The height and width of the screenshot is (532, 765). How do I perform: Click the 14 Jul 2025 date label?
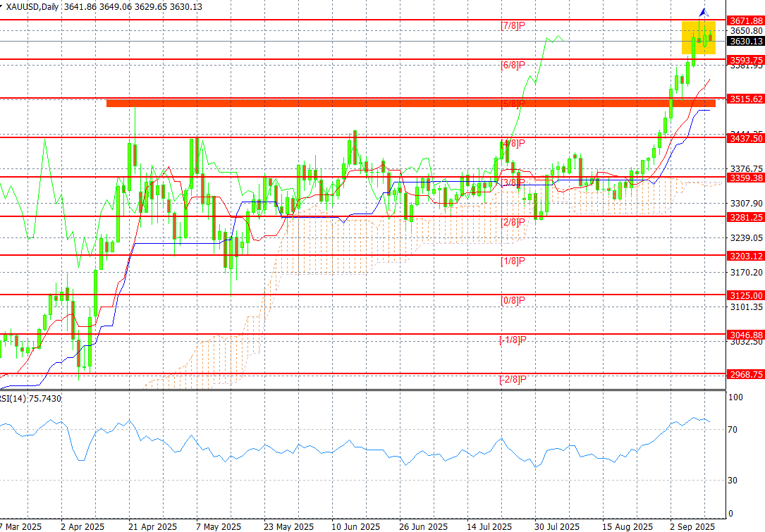(x=489, y=526)
